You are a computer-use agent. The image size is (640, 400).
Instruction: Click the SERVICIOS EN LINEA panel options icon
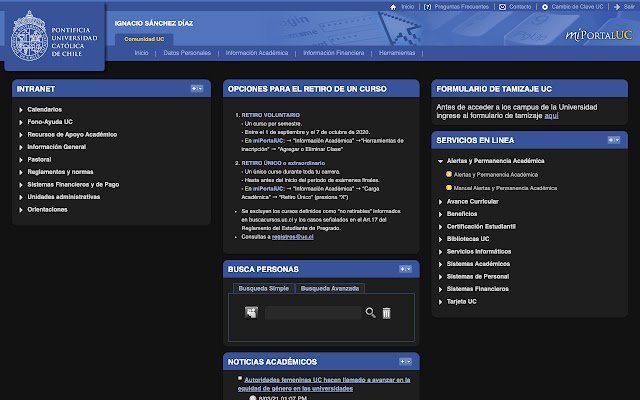614,140
